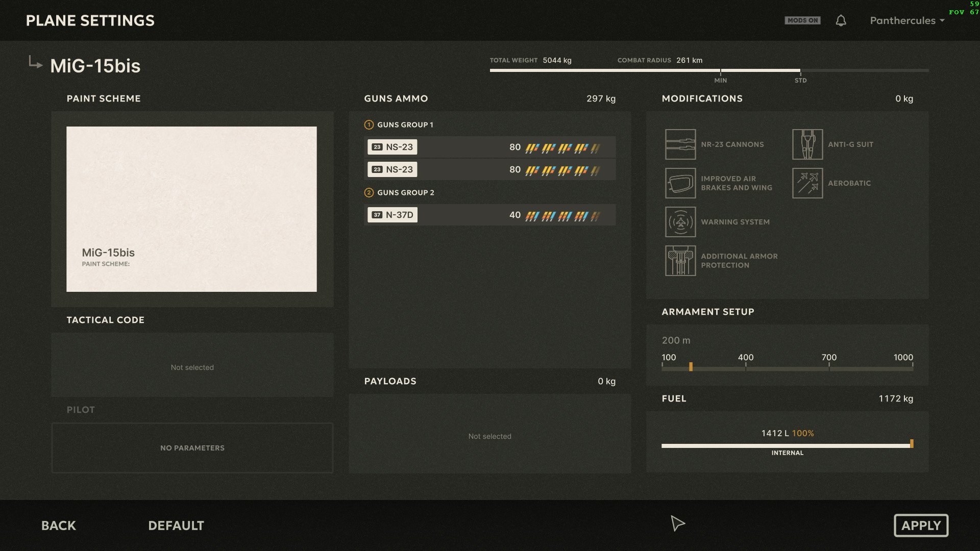Click the ANTI-G SUIT label
The height and width of the screenshot is (551, 980).
(x=850, y=144)
